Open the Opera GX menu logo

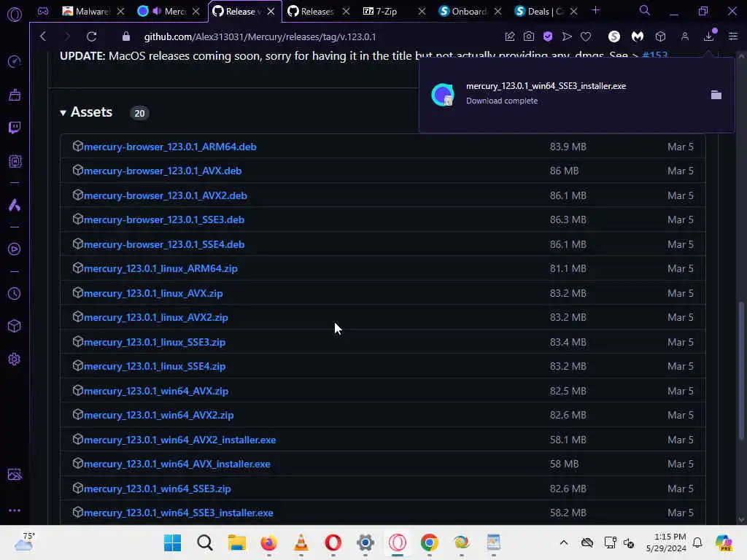15,15
